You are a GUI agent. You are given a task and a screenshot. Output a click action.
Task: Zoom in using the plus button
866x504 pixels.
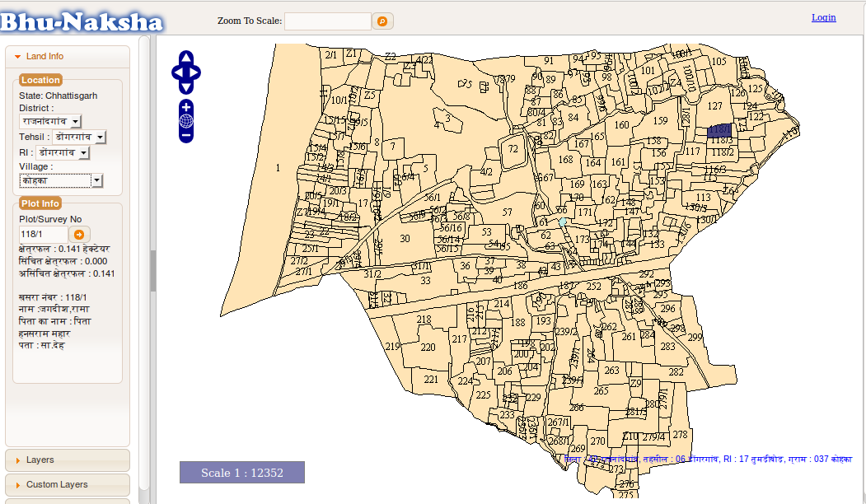click(x=186, y=108)
